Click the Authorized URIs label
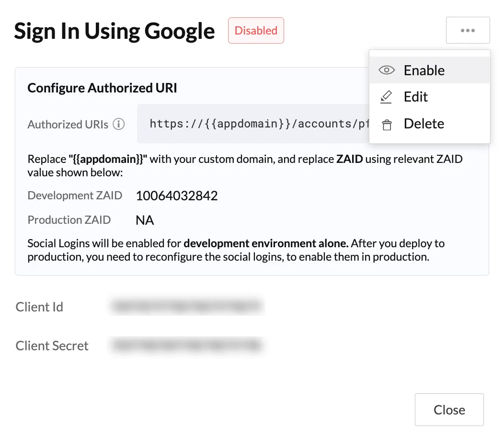The height and width of the screenshot is (437, 504). 68,124
